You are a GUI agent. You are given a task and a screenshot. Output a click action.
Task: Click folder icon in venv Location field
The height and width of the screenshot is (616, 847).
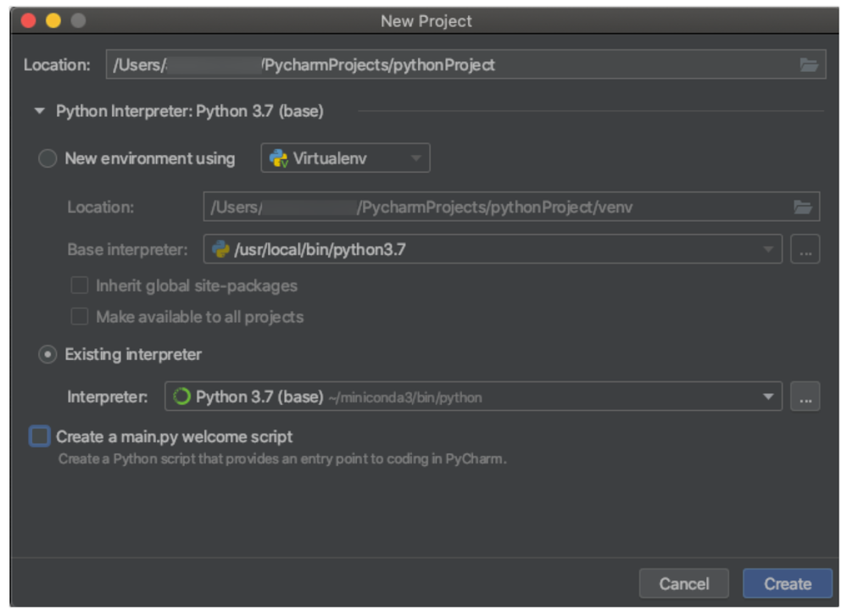click(x=802, y=207)
